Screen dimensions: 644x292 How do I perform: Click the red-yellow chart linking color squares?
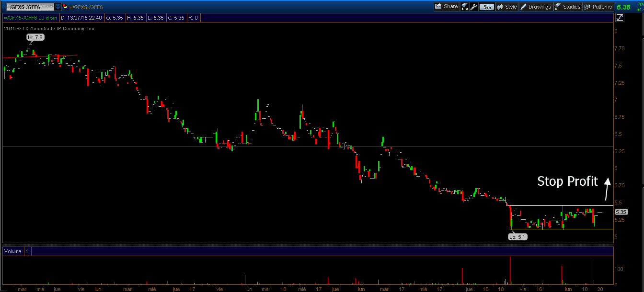tap(66, 7)
